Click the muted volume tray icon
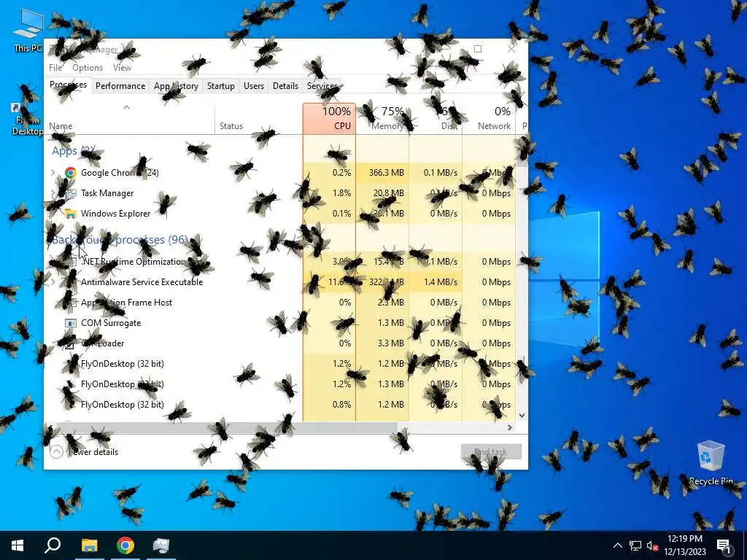Image resolution: width=747 pixels, height=560 pixels. point(652,545)
